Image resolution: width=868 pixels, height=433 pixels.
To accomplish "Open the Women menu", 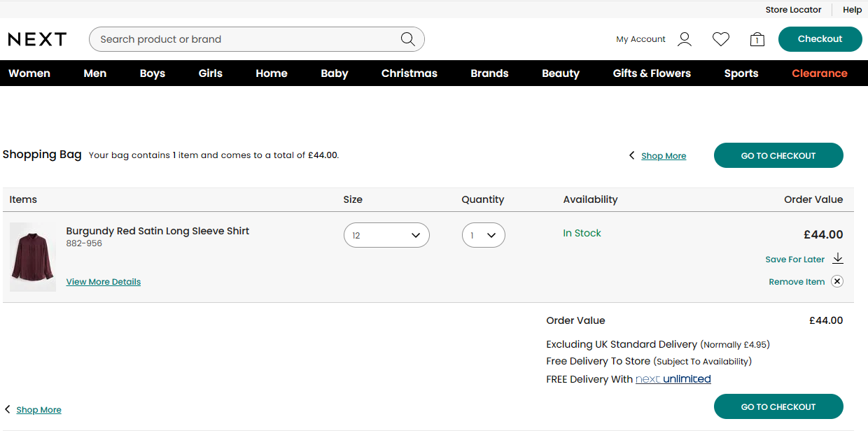I will (29, 73).
